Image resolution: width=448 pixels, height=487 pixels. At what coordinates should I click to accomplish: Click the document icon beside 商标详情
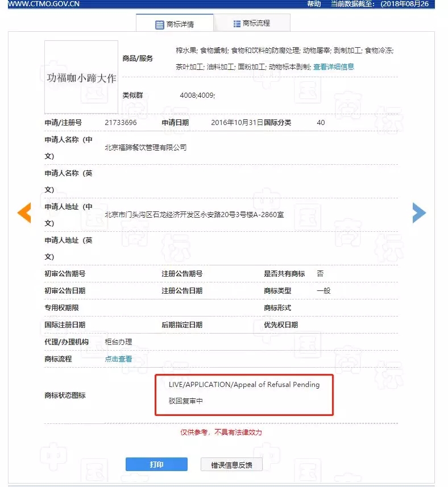coord(159,24)
